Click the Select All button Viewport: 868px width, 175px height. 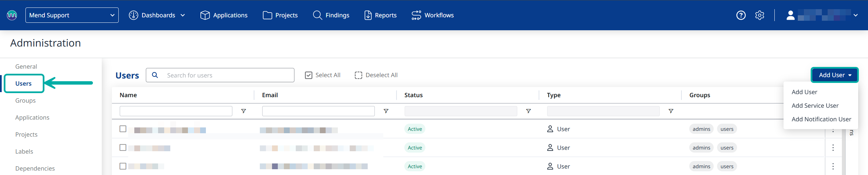(x=323, y=75)
